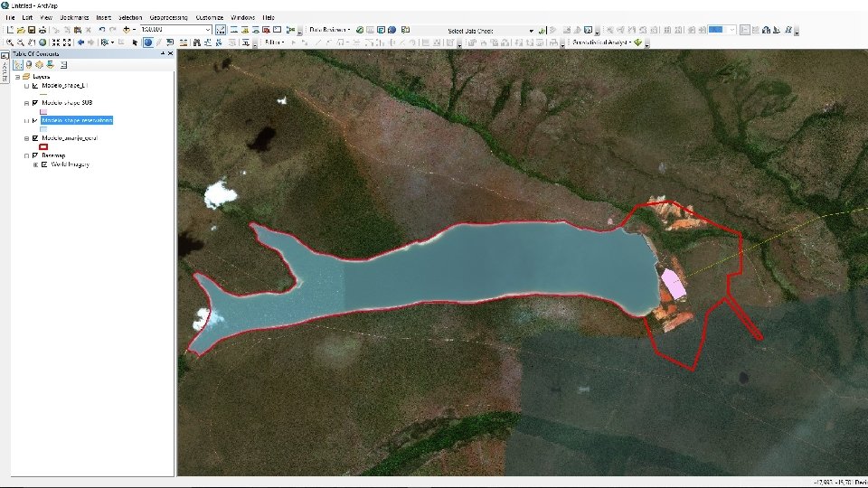Image resolution: width=868 pixels, height=488 pixels.
Task: Click Fixed Zoom In icon
Action: point(56,42)
